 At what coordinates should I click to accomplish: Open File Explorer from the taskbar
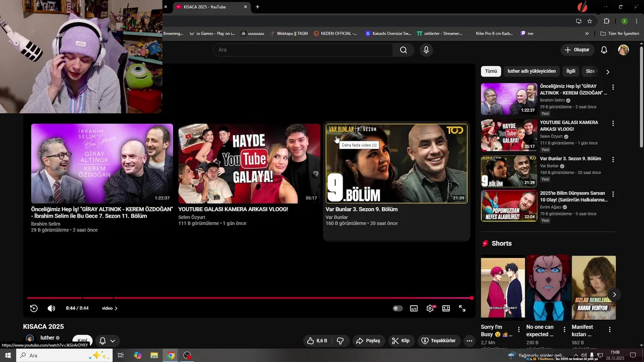pyautogui.click(x=154, y=355)
